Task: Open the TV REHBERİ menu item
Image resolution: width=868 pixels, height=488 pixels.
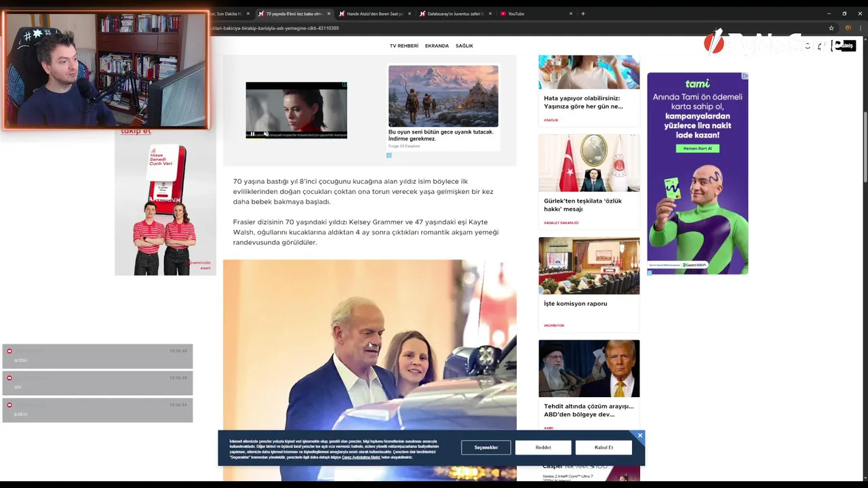Action: click(404, 45)
